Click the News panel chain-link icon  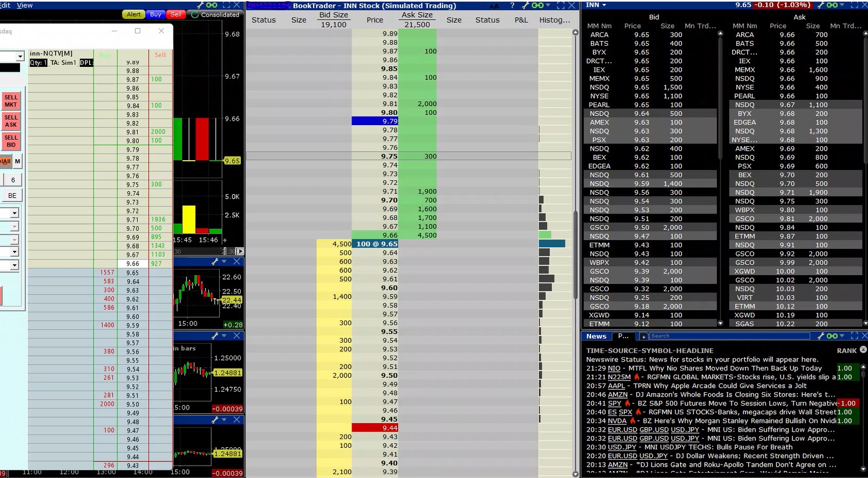[832, 336]
